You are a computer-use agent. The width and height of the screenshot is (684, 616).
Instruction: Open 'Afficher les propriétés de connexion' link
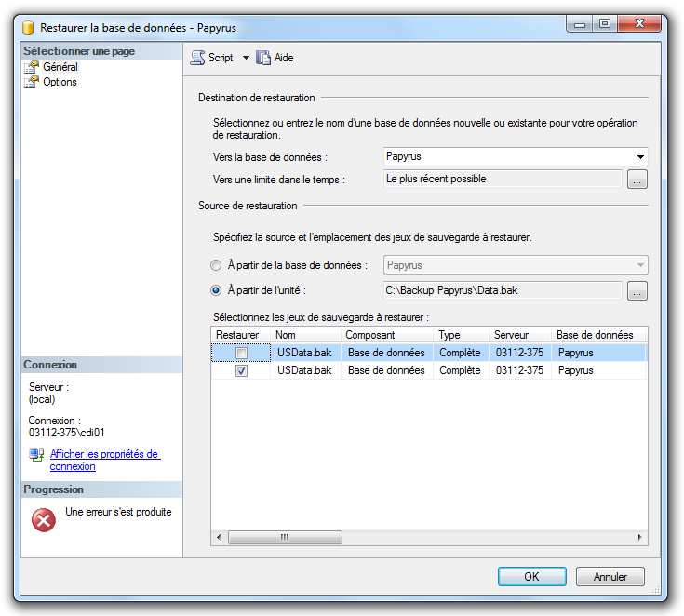(x=104, y=460)
